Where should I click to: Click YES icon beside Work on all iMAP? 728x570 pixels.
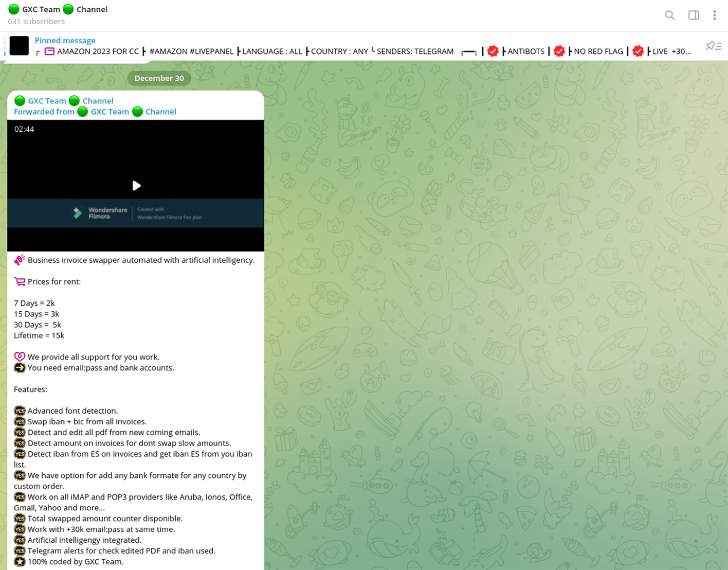pyautogui.click(x=20, y=497)
